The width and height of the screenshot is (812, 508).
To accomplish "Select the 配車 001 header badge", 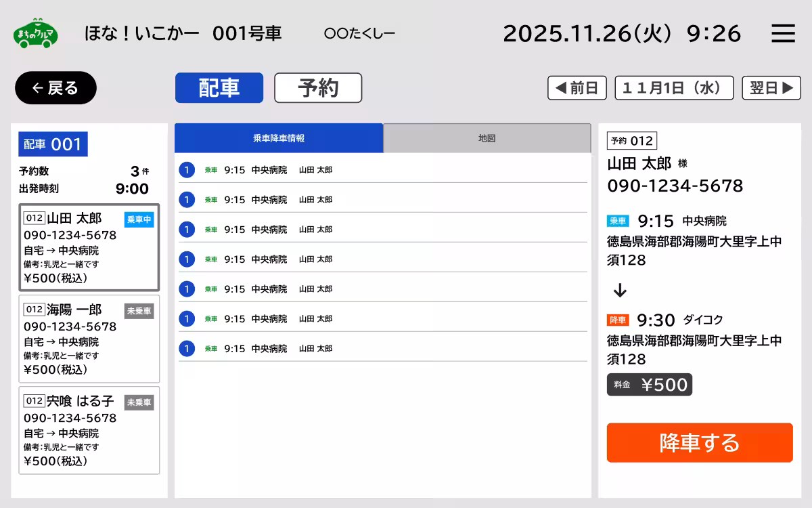I will click(x=53, y=144).
